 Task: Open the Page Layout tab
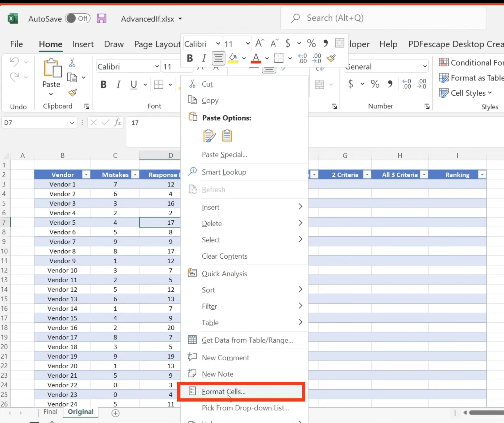tap(157, 44)
